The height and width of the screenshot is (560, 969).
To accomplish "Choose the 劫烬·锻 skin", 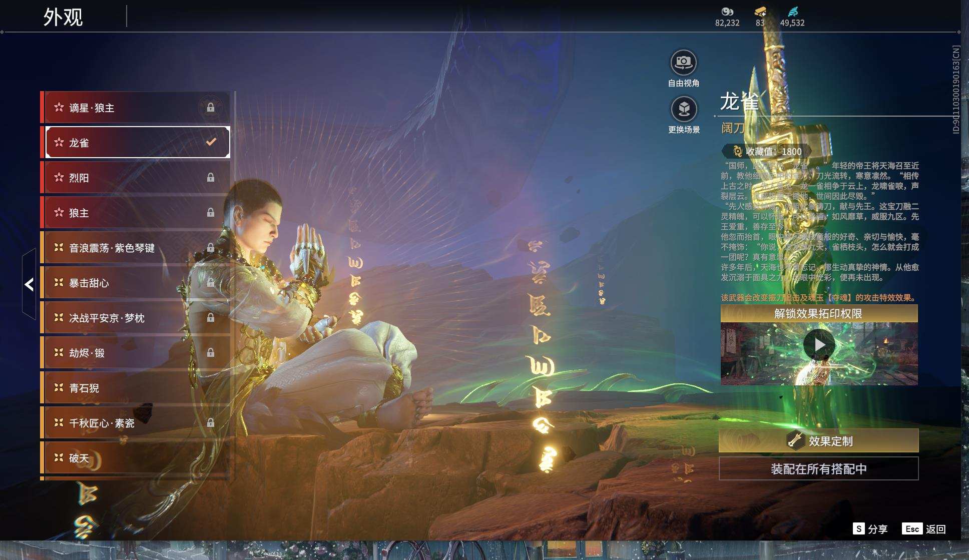I will pyautogui.click(x=135, y=353).
